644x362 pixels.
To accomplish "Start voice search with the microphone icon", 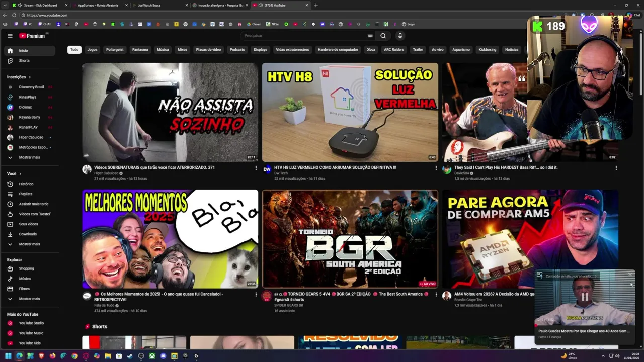I will (400, 36).
